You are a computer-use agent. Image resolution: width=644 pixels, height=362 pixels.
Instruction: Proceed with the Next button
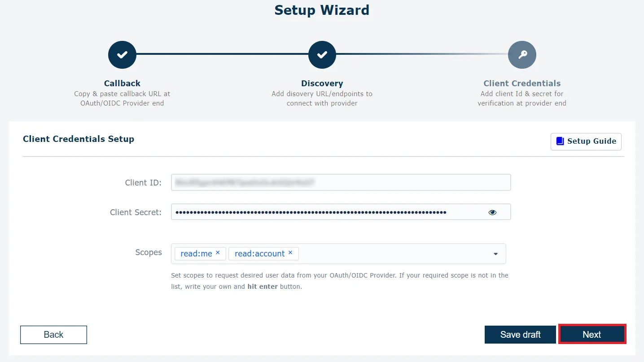pyautogui.click(x=591, y=335)
